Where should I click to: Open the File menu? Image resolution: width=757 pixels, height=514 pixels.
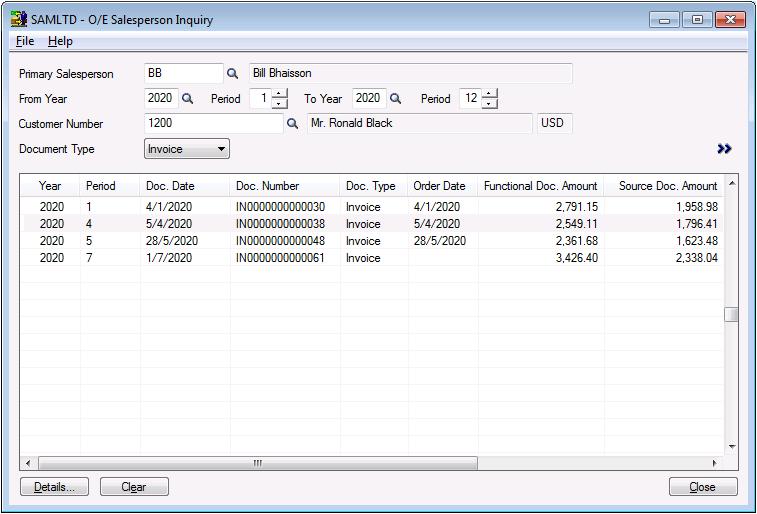point(25,41)
